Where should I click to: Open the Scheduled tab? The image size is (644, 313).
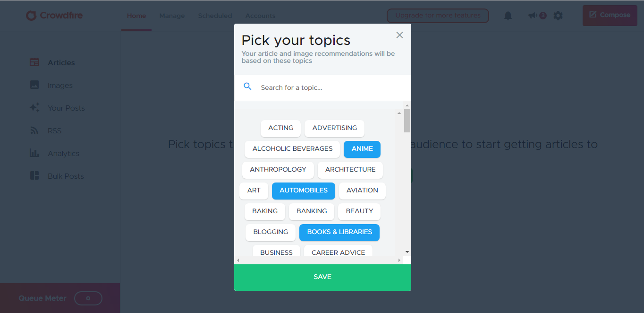pos(215,16)
